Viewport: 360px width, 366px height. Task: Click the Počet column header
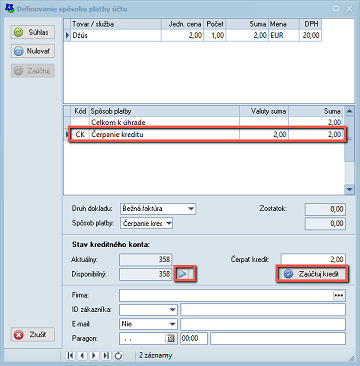point(215,24)
